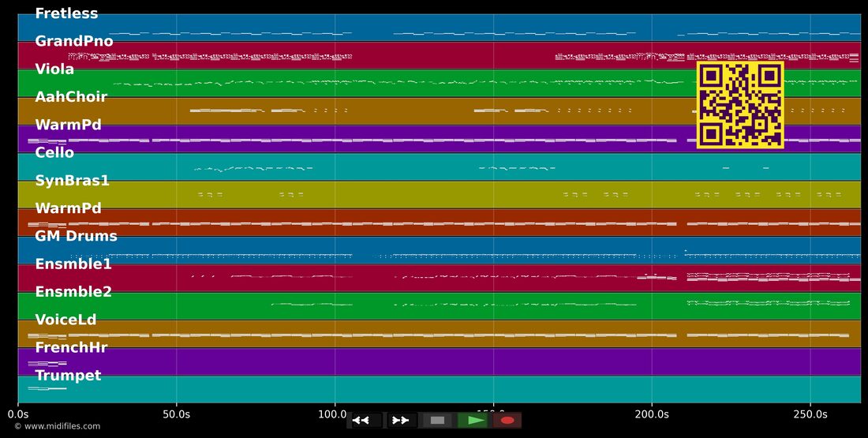This screenshot has width=868, height=438.
Task: Click the 250.0s time axis marker
Action: pyautogui.click(x=810, y=414)
